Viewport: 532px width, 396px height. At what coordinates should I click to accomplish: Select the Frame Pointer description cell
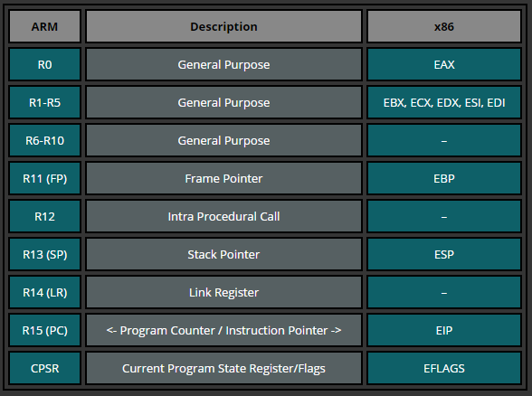click(x=224, y=178)
